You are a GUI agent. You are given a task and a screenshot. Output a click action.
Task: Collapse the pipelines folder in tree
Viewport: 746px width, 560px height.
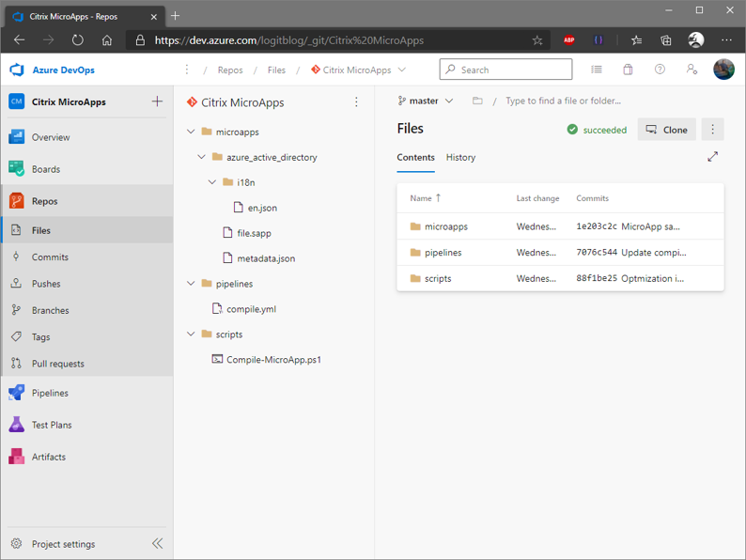pyautogui.click(x=191, y=283)
